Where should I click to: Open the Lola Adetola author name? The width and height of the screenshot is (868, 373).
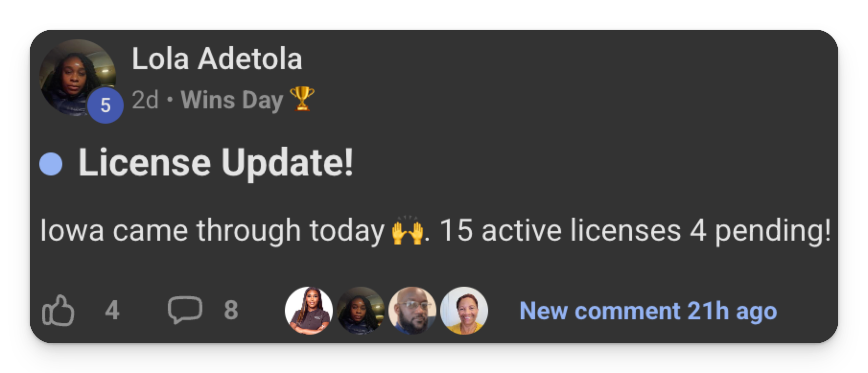pyautogui.click(x=217, y=58)
